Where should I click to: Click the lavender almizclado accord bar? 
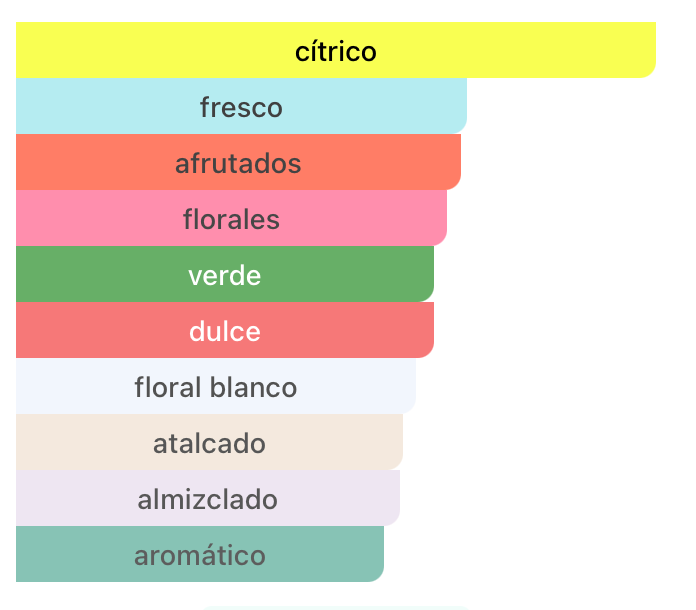tap(208, 497)
